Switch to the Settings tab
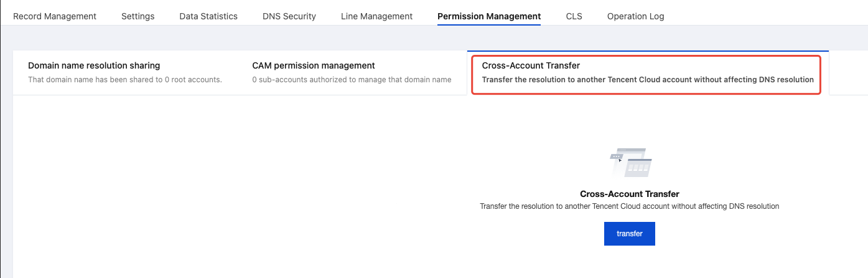 click(x=138, y=16)
